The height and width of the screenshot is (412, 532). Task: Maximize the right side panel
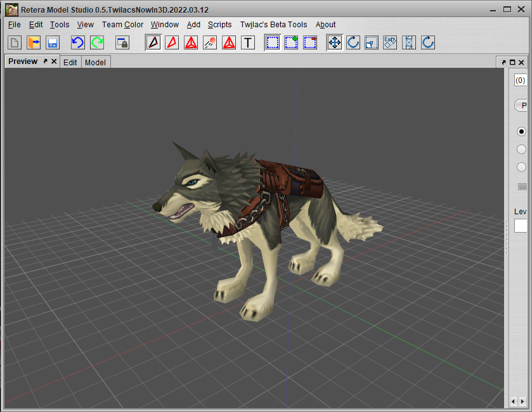(512, 62)
